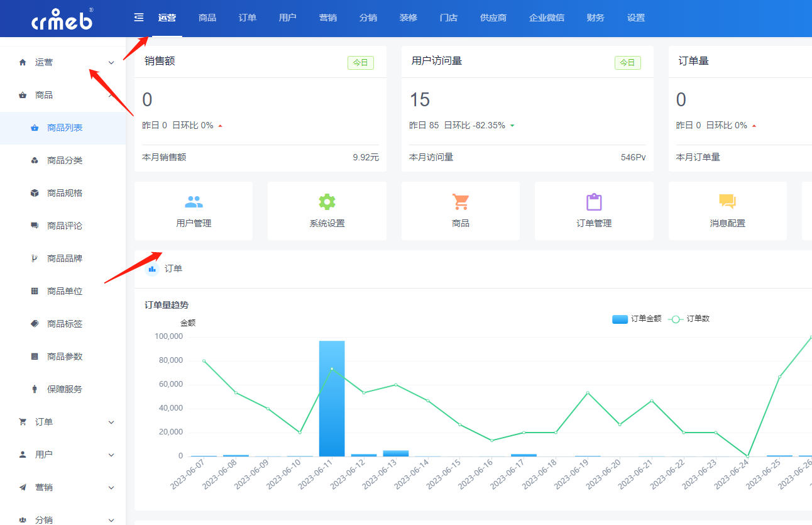
Task: Select 商品评论 in the sidebar
Action: pyautogui.click(x=63, y=226)
